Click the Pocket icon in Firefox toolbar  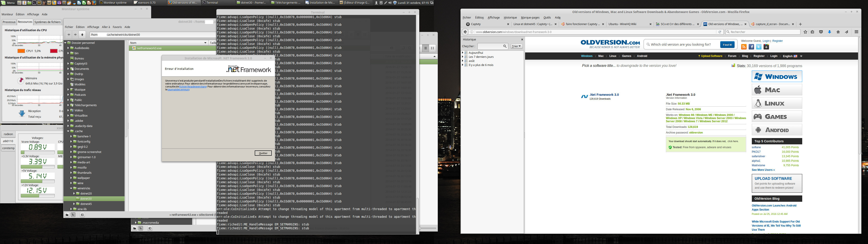tap(821, 32)
